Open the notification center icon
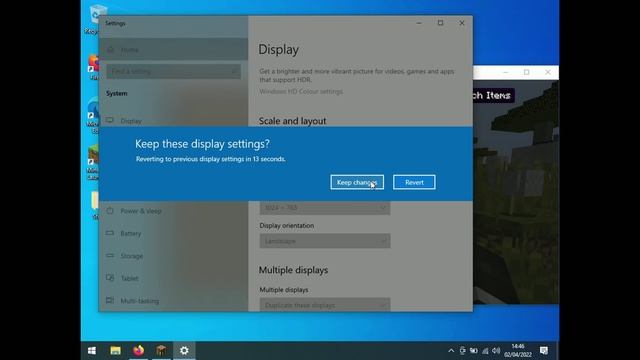Viewport: 640px width, 360px height. [544, 351]
